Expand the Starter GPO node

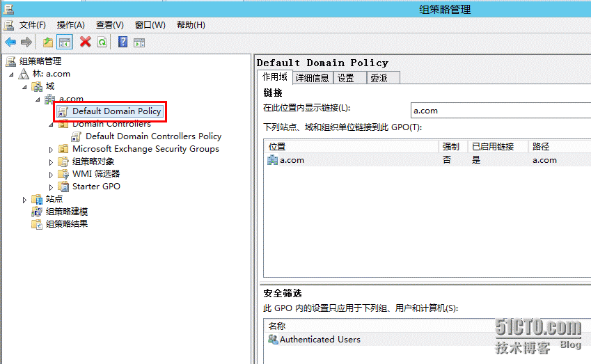[x=52, y=187]
